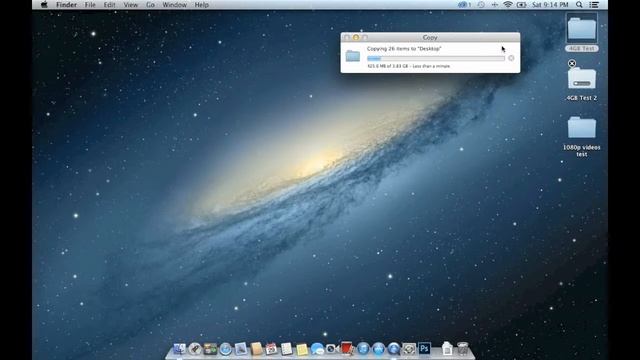Viewport: 640px width, 360px height.
Task: Select the 4GB Test 2 desktop folder
Action: pyautogui.click(x=582, y=79)
